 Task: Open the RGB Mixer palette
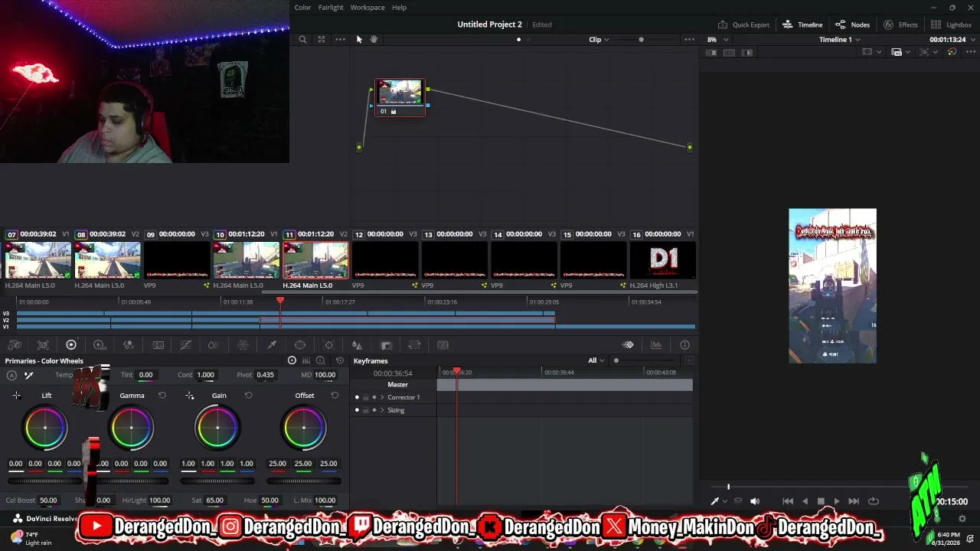click(x=129, y=345)
